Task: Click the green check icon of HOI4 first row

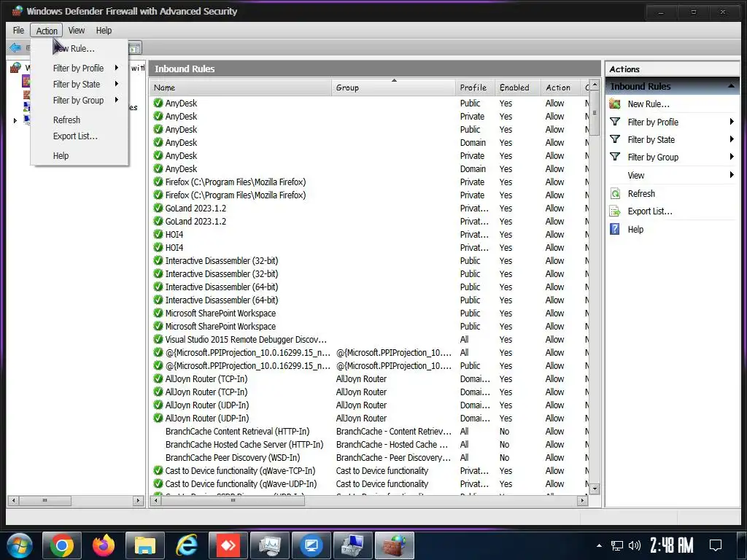Action: [158, 234]
